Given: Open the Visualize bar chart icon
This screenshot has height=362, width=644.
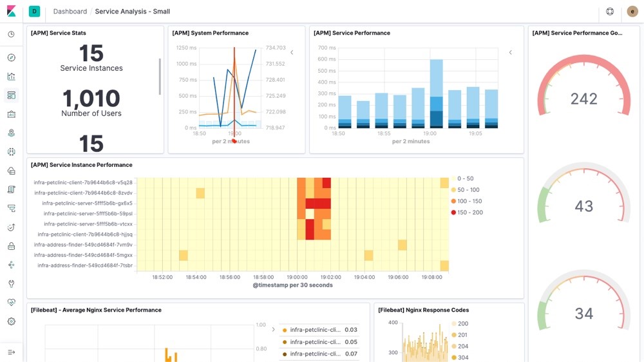Looking at the screenshot, I should tap(11, 77).
